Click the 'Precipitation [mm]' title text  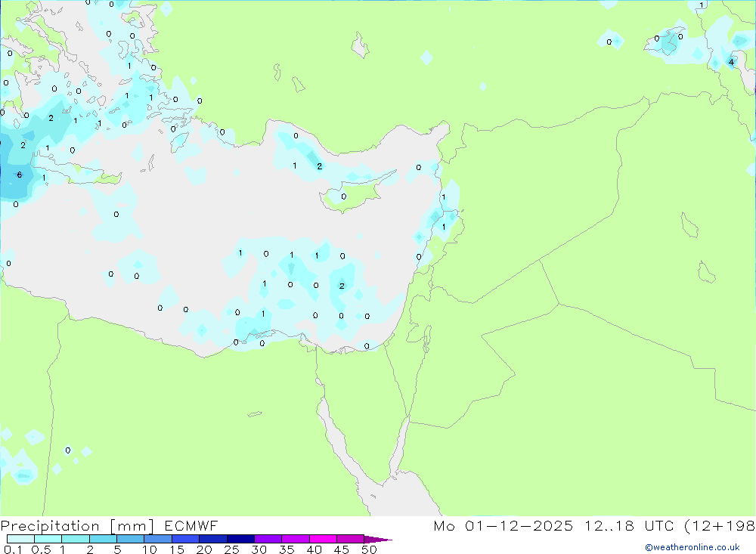point(77,526)
